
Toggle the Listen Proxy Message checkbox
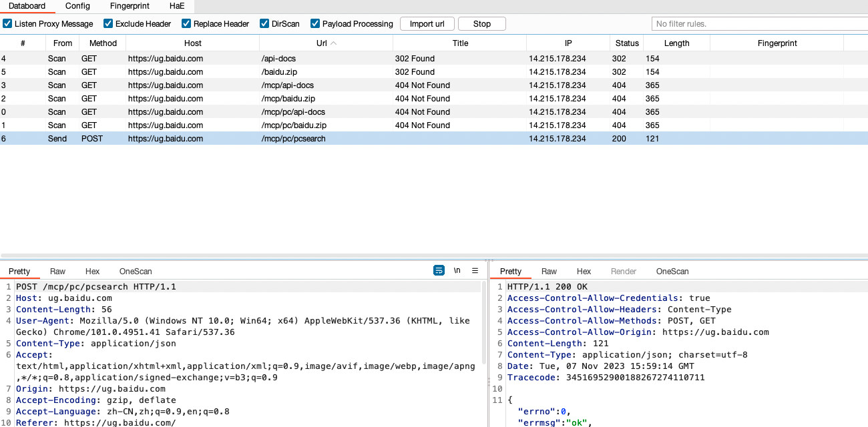pos(7,23)
